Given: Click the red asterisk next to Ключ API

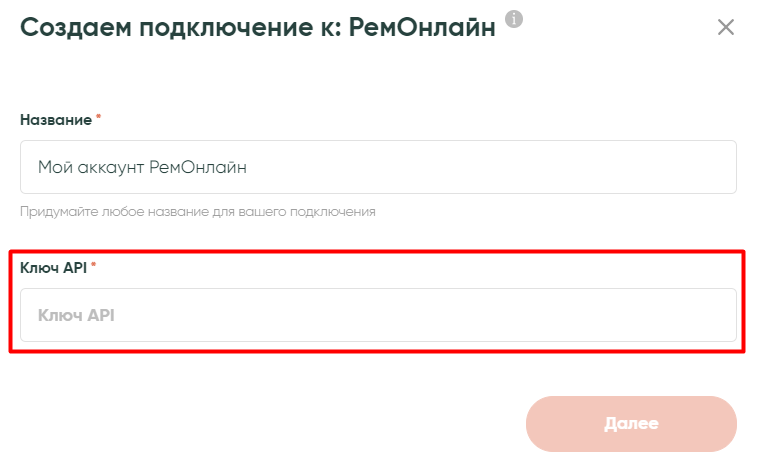Looking at the screenshot, I should pyautogui.click(x=93, y=267).
